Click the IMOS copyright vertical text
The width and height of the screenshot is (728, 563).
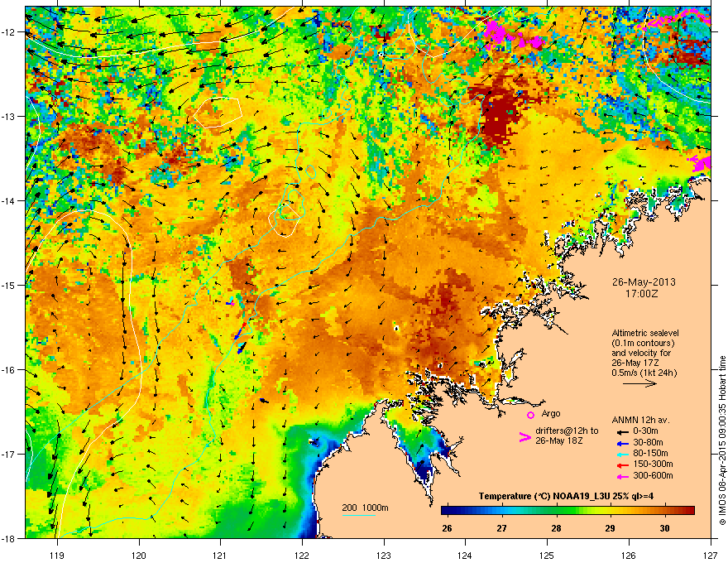pos(722,440)
